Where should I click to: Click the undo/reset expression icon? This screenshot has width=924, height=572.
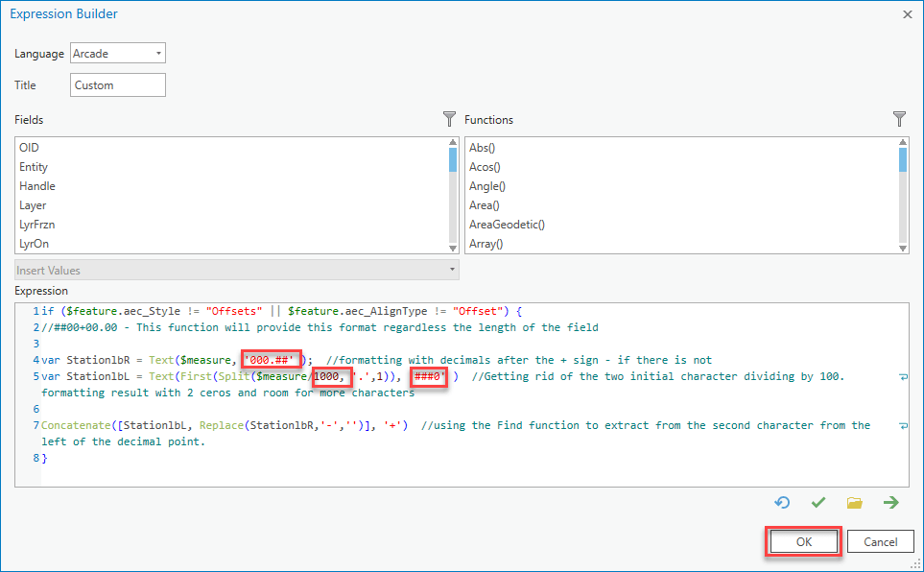click(x=782, y=502)
